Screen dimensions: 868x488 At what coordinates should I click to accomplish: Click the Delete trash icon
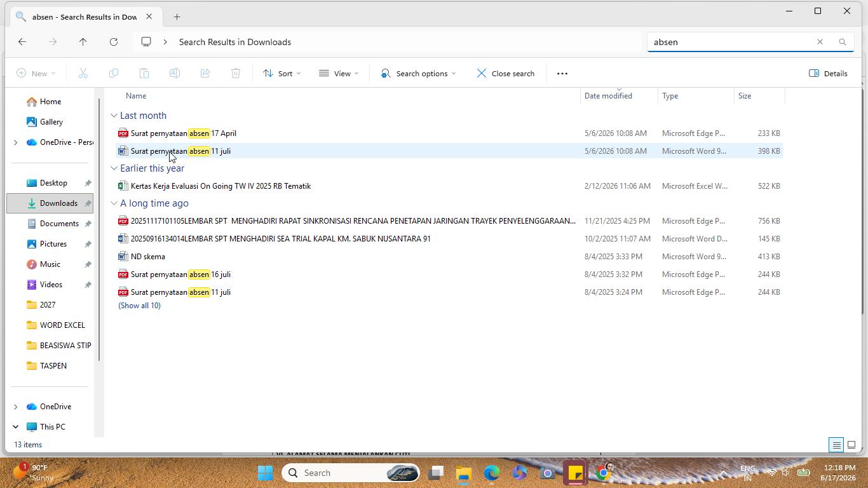235,73
